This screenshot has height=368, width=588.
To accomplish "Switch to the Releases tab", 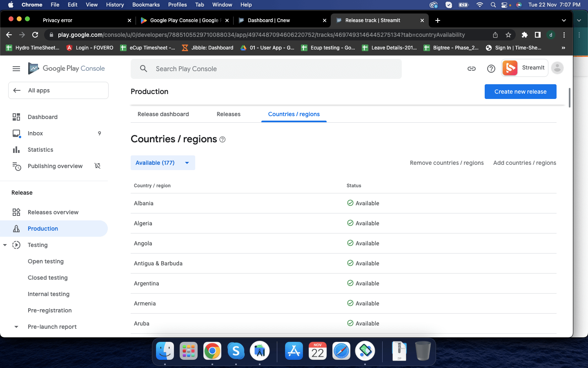I will click(228, 114).
